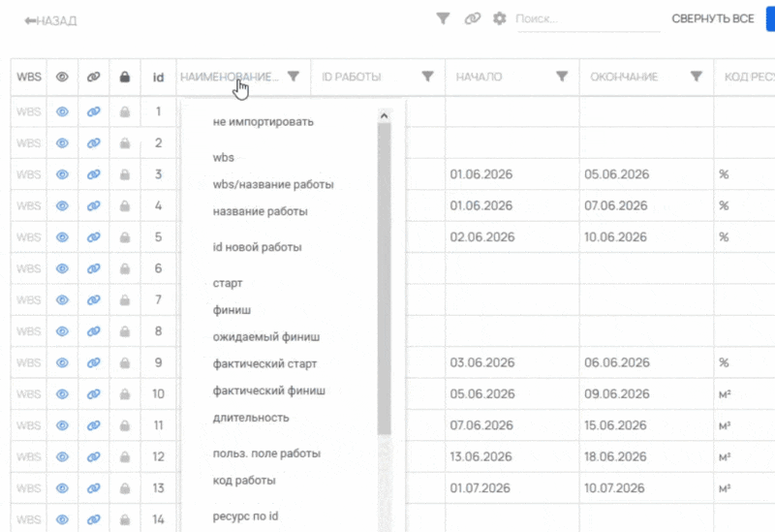775x532 pixels.
Task: Open filter for НАЧАЛО column
Action: 562,77
